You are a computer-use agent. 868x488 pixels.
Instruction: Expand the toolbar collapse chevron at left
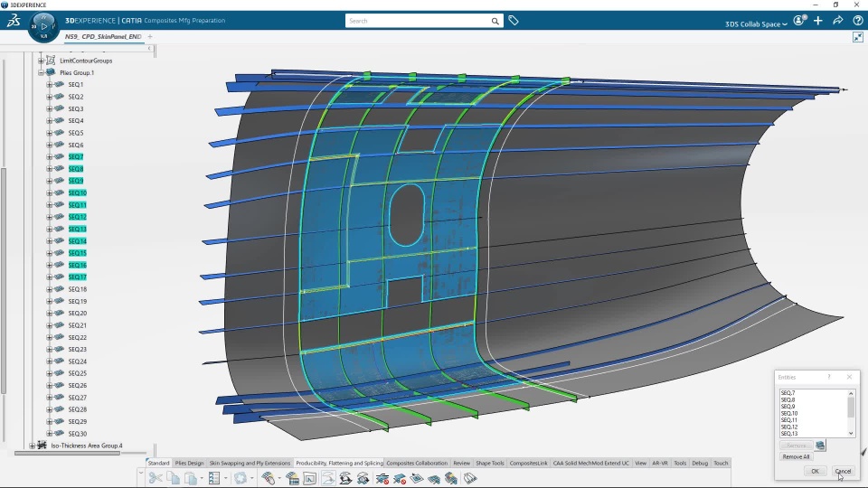pos(141,474)
